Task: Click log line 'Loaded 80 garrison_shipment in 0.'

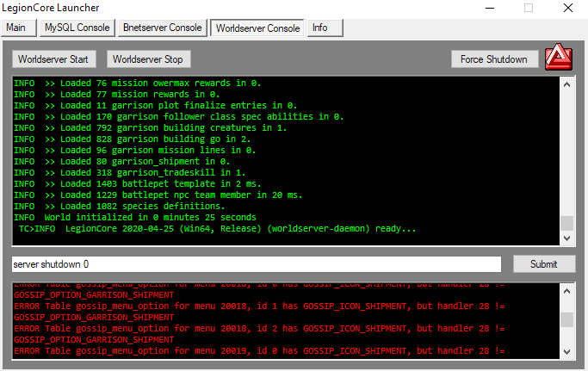Action: point(122,161)
